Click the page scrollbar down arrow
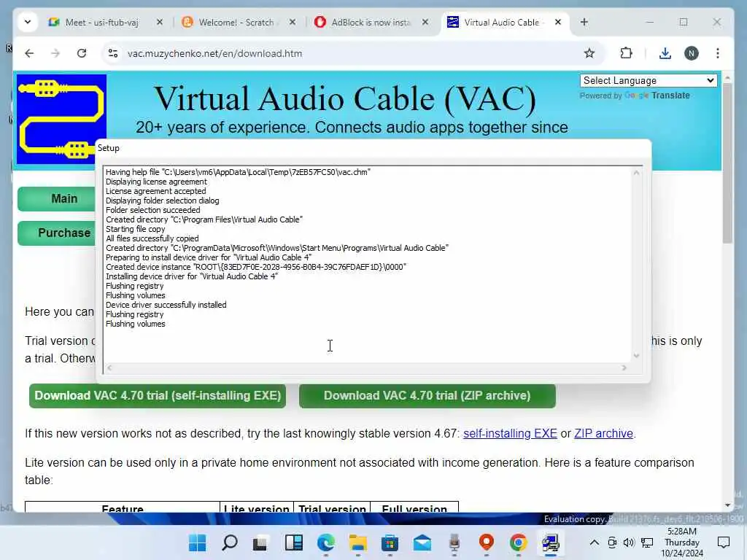Screen dimensions: 747x560 (727, 505)
